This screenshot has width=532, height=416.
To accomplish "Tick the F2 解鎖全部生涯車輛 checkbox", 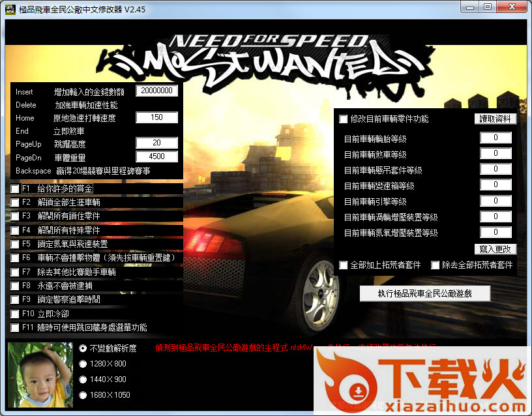I will 15,203.
